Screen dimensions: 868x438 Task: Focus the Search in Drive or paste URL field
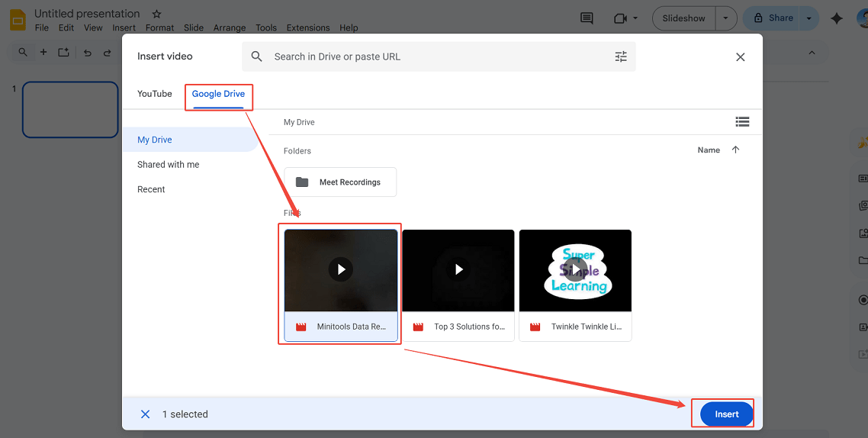pyautogui.click(x=439, y=56)
